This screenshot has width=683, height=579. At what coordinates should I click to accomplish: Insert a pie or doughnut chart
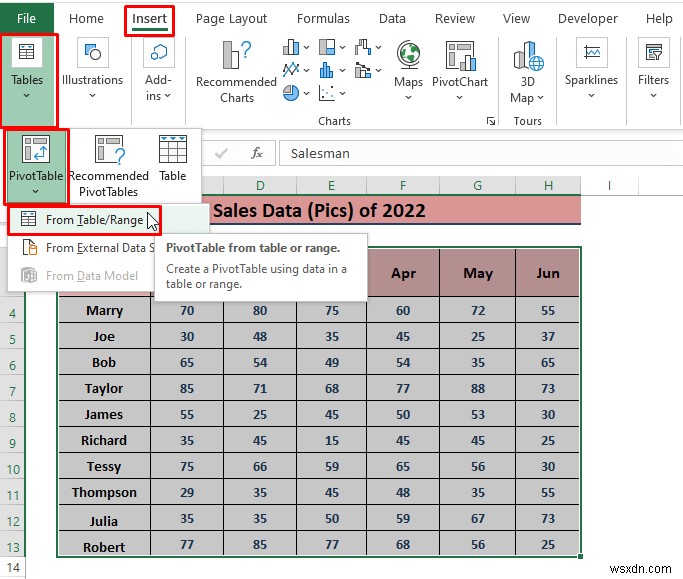(x=291, y=93)
